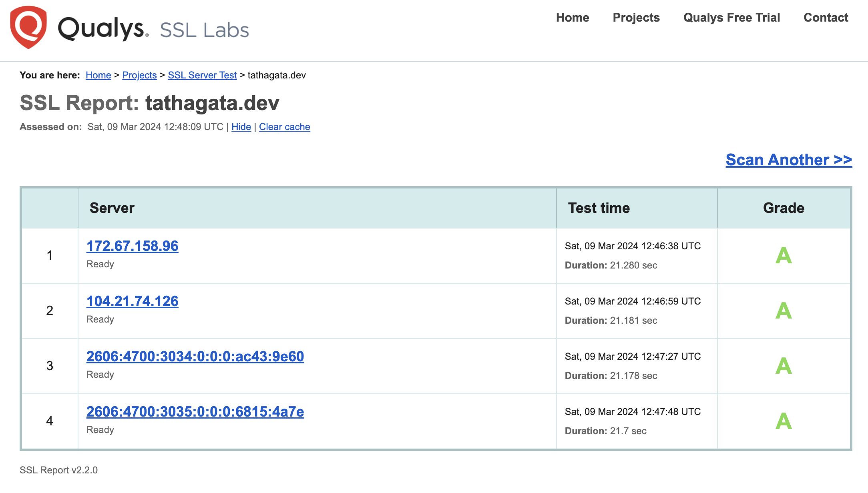Viewport: 868px width, 493px height.
Task: Open Projects from the breadcrumb trail
Action: coord(139,75)
